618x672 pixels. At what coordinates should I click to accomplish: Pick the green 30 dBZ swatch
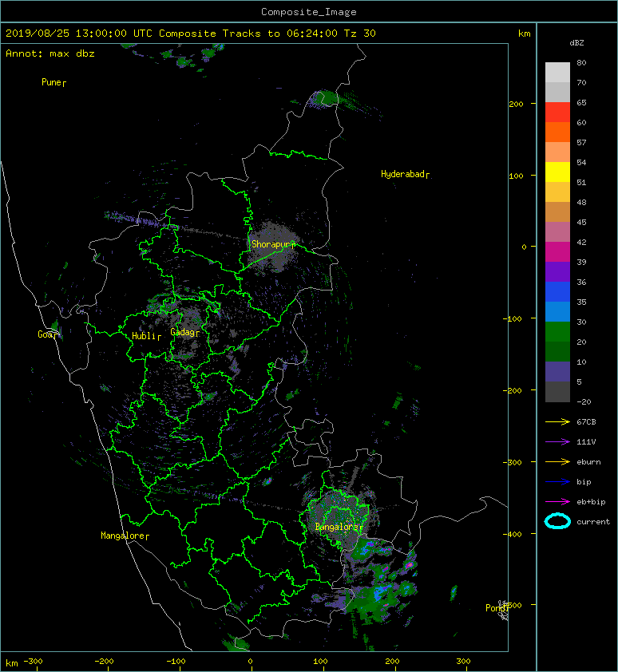[557, 331]
